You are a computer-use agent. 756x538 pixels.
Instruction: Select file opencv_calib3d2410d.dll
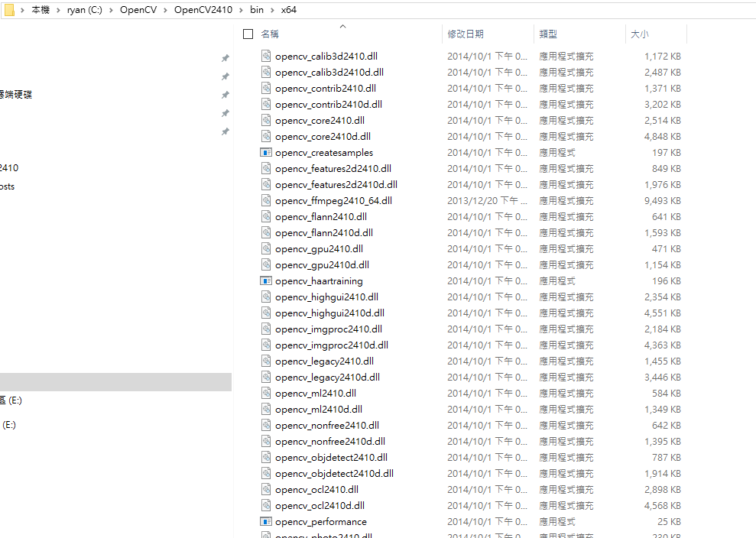[x=329, y=72]
